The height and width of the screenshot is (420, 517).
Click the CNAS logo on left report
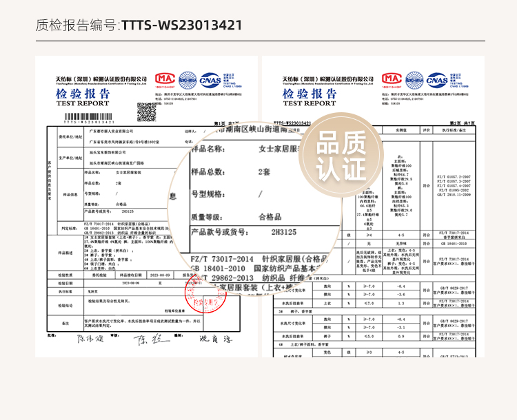[210, 79]
